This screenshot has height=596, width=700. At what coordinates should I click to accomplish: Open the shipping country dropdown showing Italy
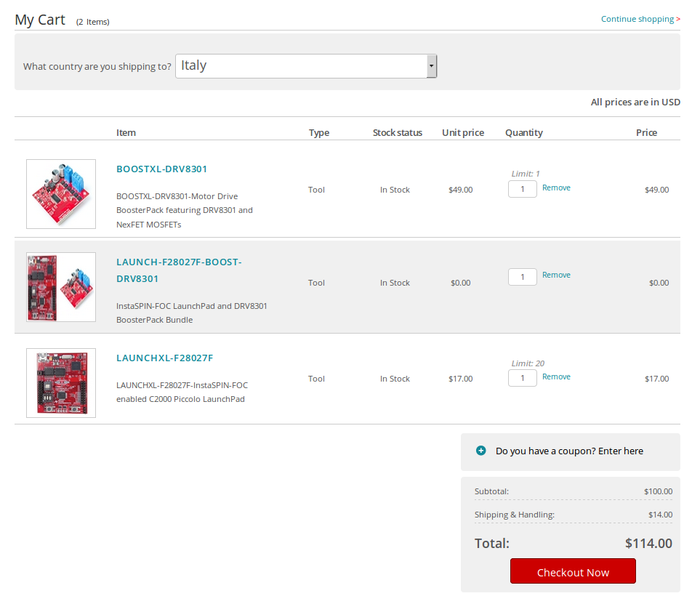306,66
